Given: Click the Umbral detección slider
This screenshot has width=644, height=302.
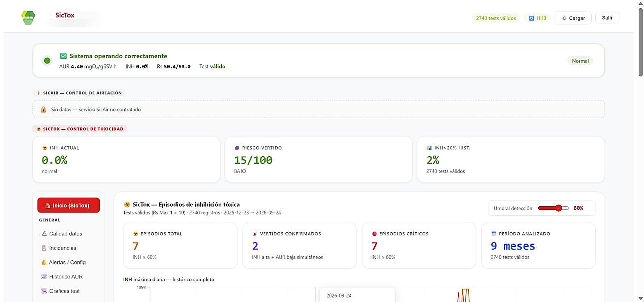Looking at the screenshot, I should point(553,208).
